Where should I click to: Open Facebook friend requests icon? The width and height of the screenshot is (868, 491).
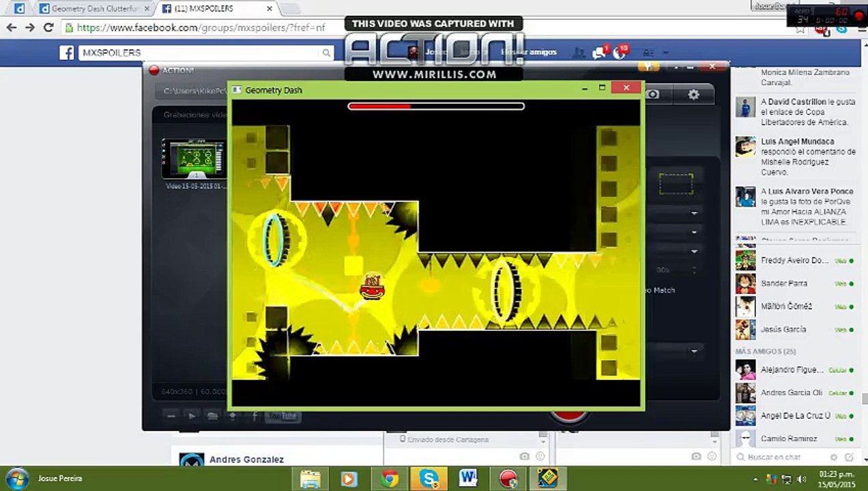pyautogui.click(x=579, y=53)
